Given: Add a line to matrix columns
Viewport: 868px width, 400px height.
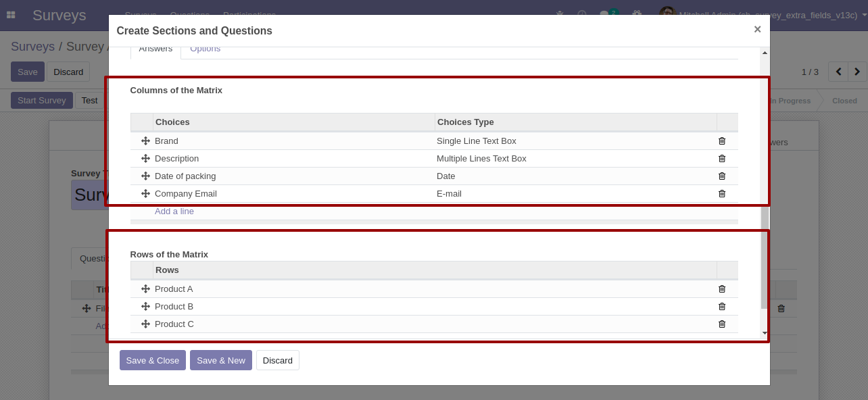Looking at the screenshot, I should [174, 211].
